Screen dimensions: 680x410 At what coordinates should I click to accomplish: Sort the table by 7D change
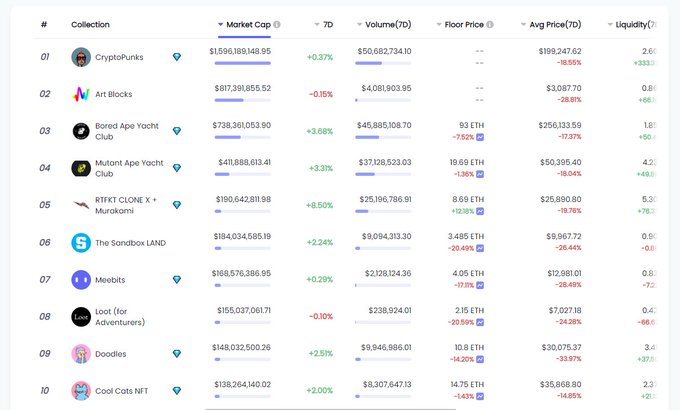coord(324,24)
